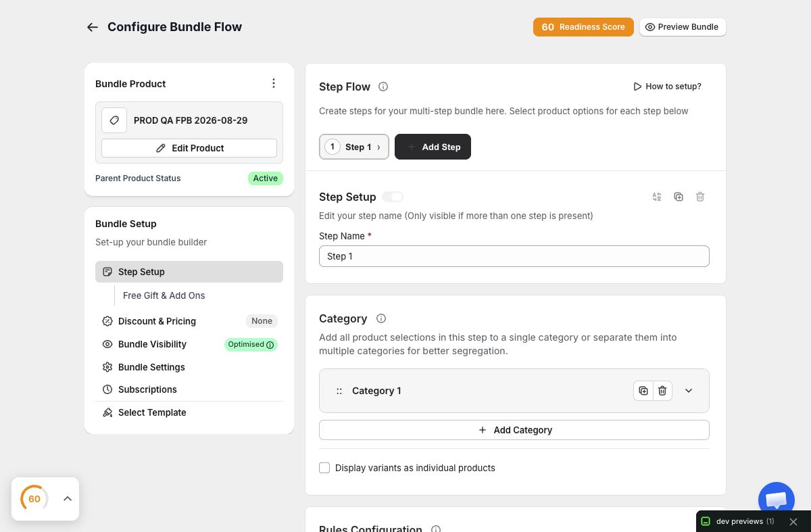811x532 pixels.
Task: Open Step Setup in Bundle Setup menu
Action: pyautogui.click(x=189, y=272)
